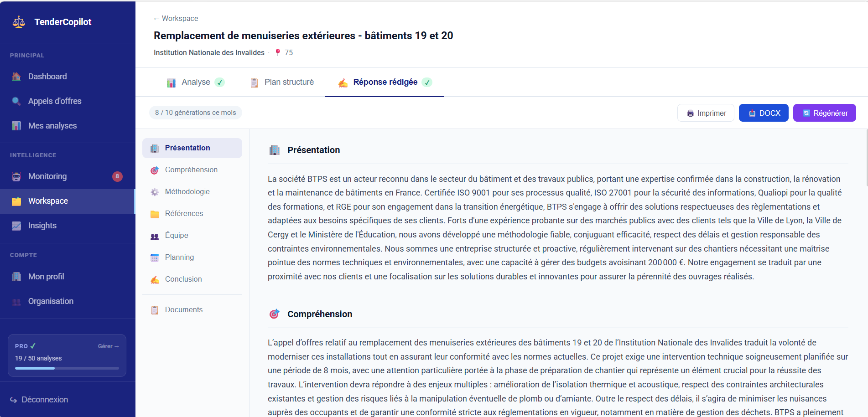This screenshot has width=868, height=417.
Task: Go back to Workspace via breadcrumb
Action: (176, 18)
